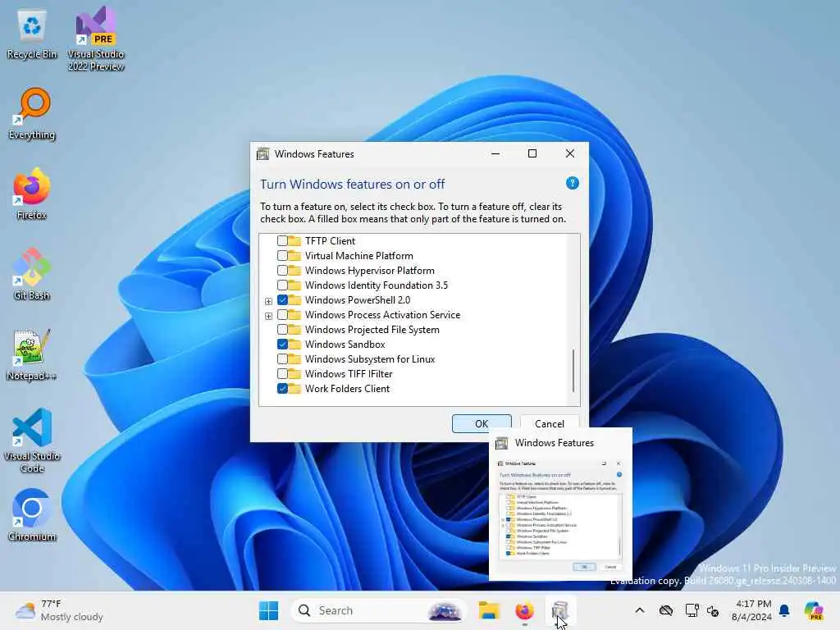Disable the Windows Sandbox checkbox
Image resolution: width=840 pixels, height=630 pixels.
coord(282,345)
